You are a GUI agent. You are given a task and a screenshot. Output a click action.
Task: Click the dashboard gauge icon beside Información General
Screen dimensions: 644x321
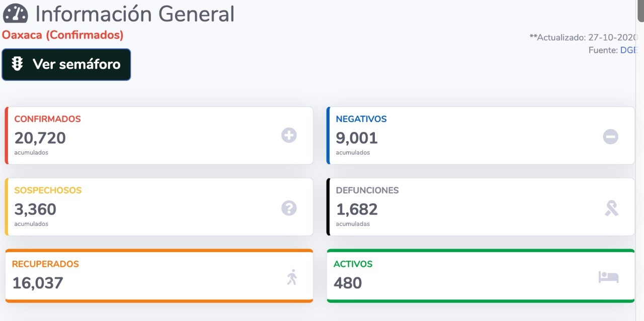click(15, 14)
